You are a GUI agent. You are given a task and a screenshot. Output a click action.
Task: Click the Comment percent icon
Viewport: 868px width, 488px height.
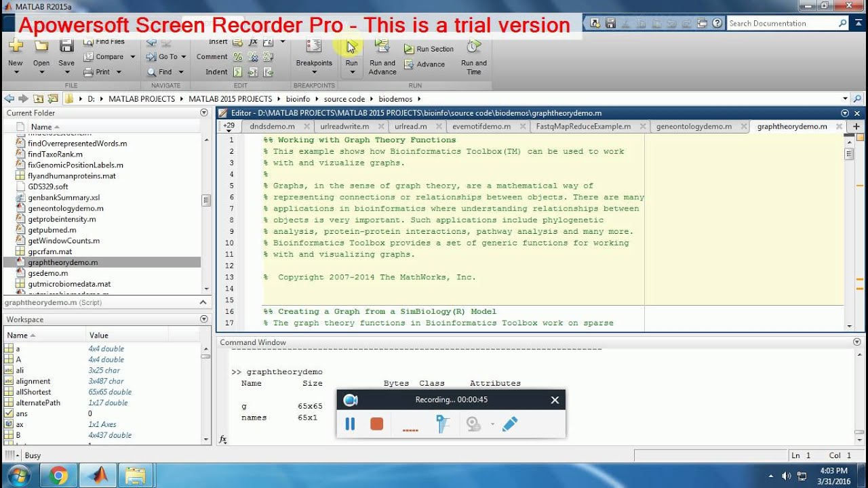(238, 57)
